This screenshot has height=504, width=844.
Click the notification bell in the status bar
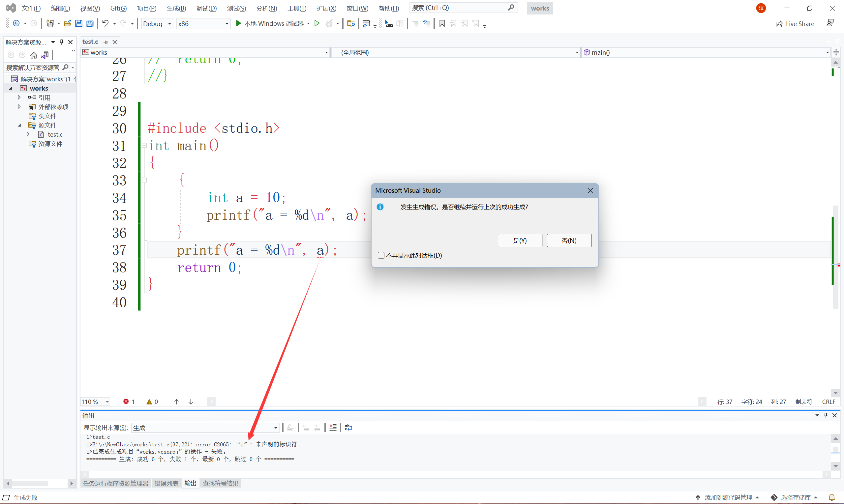(831, 497)
